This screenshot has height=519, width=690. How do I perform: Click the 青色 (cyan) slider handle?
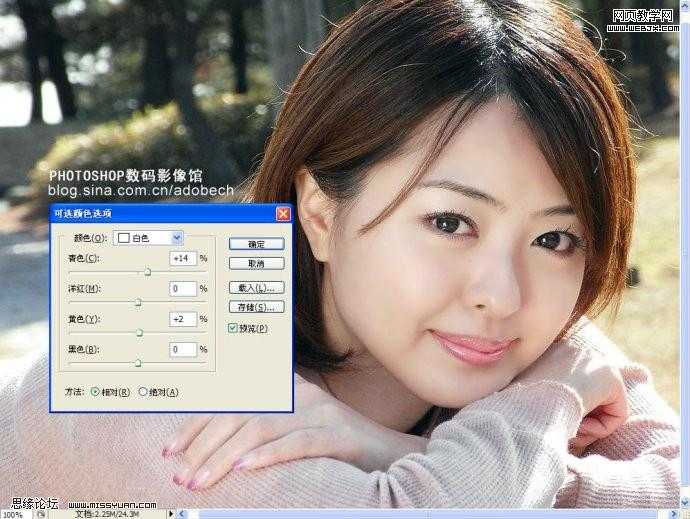coord(148,272)
